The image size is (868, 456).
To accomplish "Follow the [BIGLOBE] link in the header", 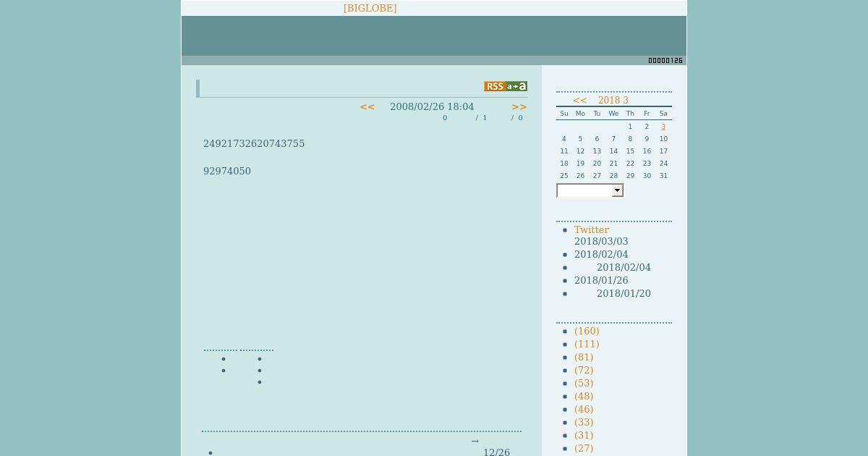I will point(370,8).
